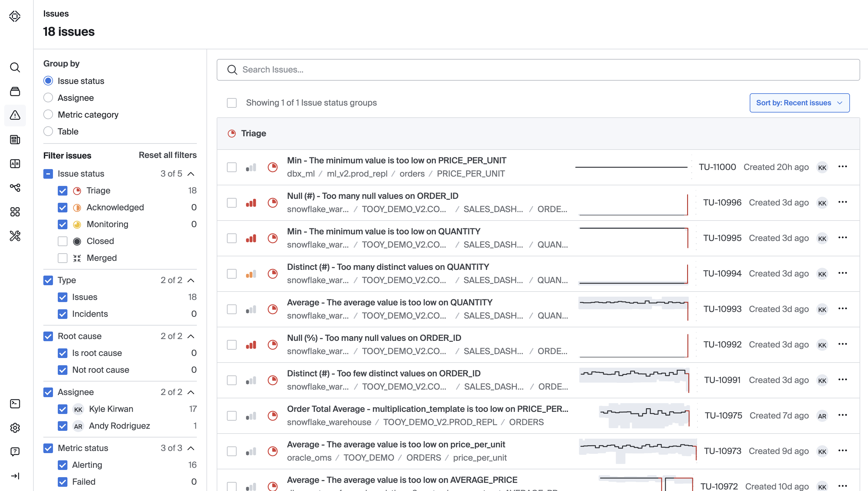Open the settings gear icon in sidebar
The height and width of the screenshot is (491, 868).
(x=15, y=428)
